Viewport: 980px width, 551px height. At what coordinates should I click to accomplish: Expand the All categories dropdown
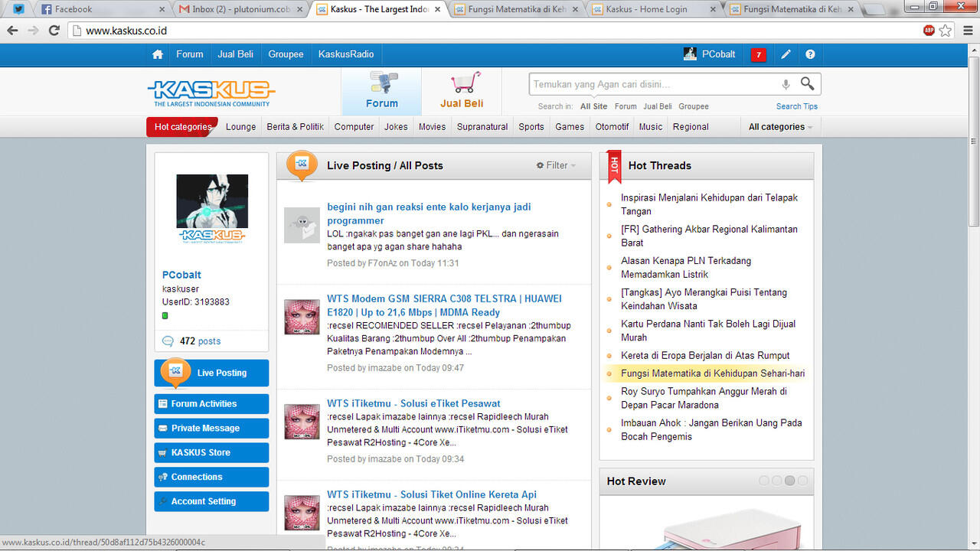click(780, 127)
